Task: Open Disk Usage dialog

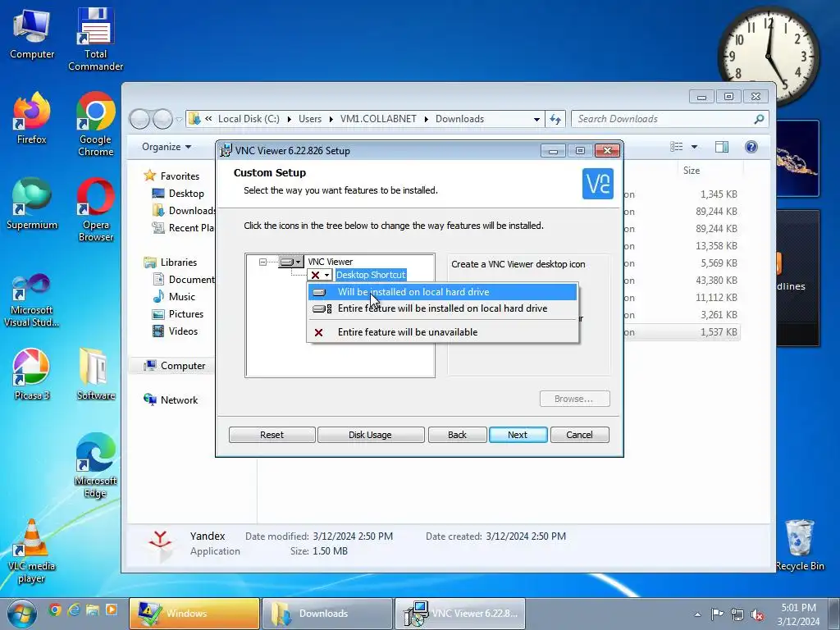Action: 370,435
